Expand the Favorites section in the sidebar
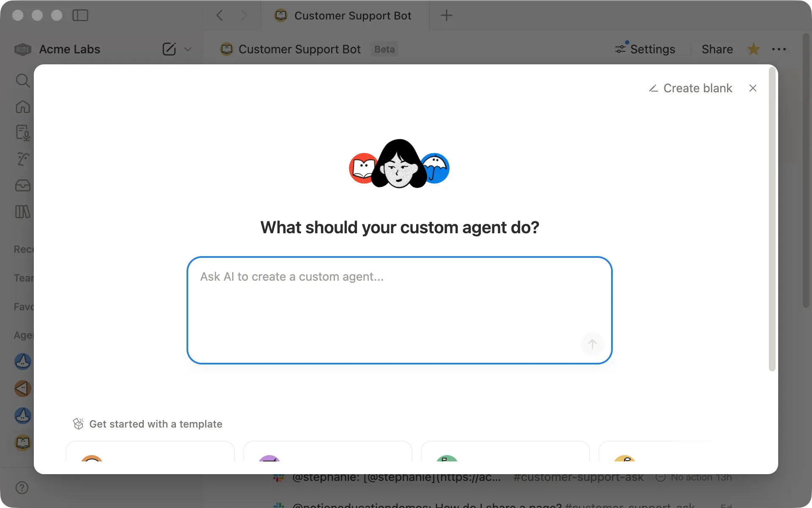Viewport: 812px width, 508px height. (23, 306)
